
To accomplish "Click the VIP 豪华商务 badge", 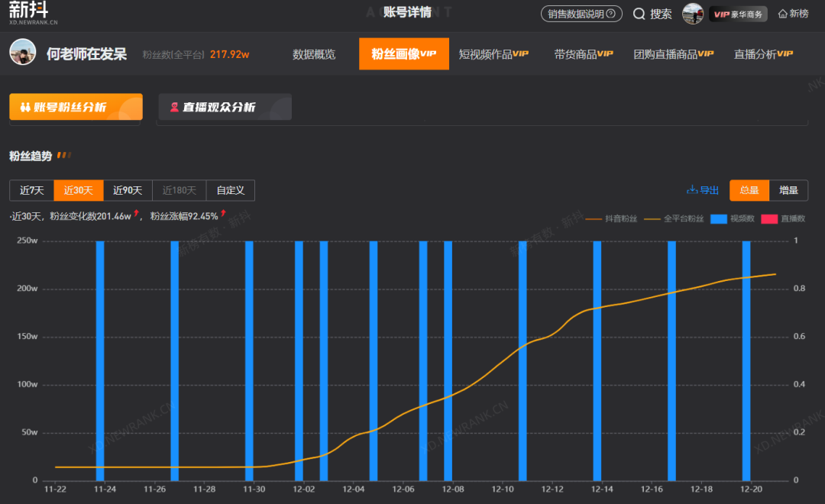I will 737,14.
